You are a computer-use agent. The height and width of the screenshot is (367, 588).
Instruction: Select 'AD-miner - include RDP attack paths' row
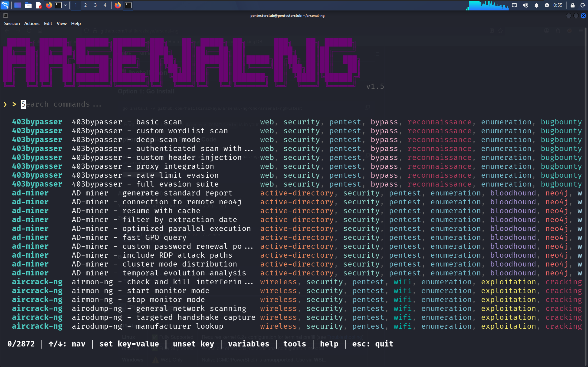(x=297, y=255)
